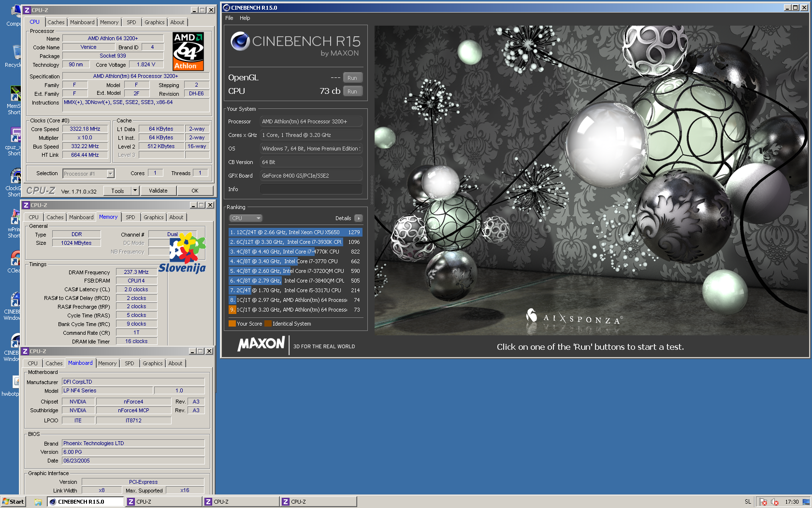Click the Show Desktop icon in tray
The height and width of the screenshot is (508, 812).
(806, 502)
